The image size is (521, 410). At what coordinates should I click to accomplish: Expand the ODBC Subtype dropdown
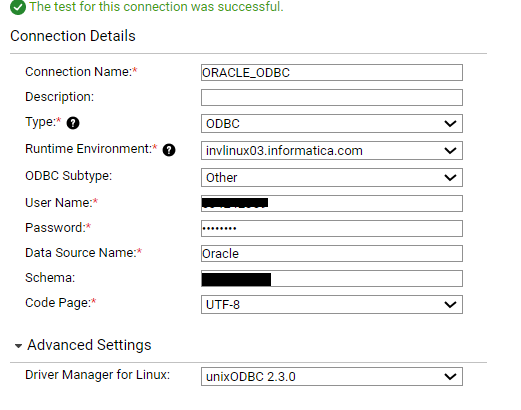pyautogui.click(x=332, y=177)
